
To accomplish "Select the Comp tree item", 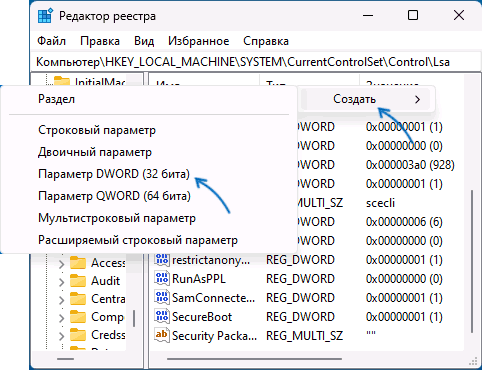I will click(x=107, y=317).
